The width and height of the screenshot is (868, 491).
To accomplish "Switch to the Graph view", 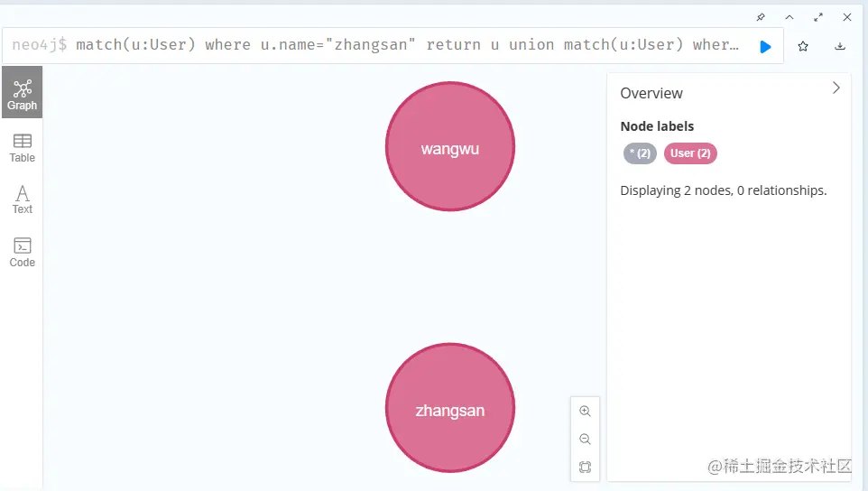I will [x=22, y=94].
